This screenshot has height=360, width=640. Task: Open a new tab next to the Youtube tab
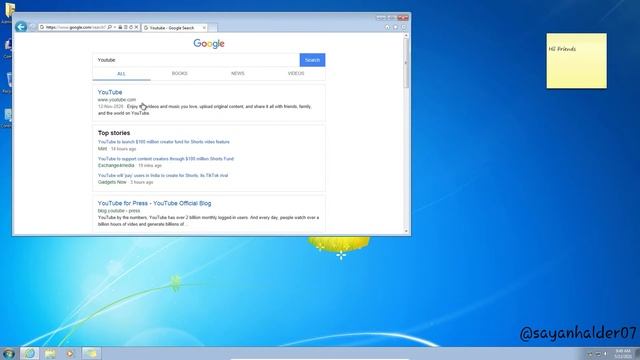point(213,28)
